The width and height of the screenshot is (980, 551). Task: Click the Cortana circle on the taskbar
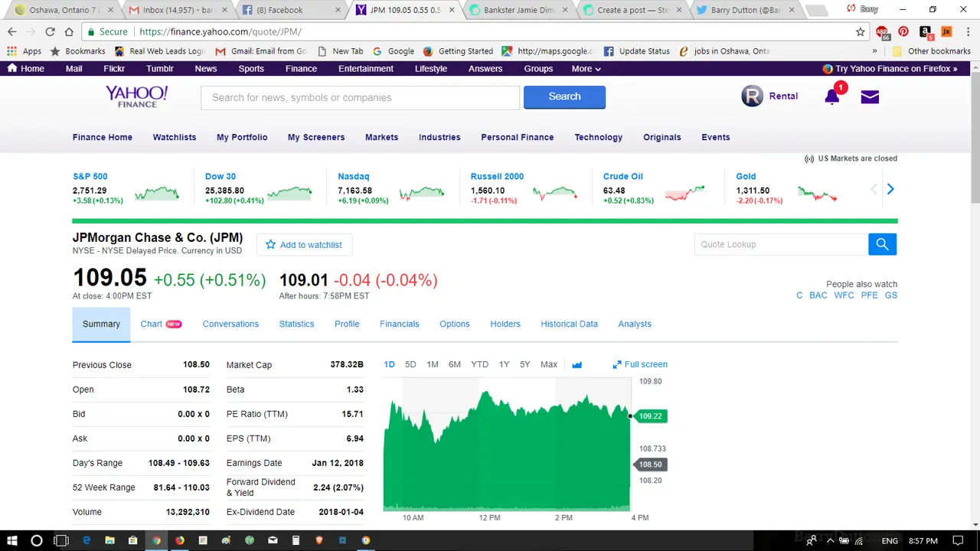click(x=36, y=540)
